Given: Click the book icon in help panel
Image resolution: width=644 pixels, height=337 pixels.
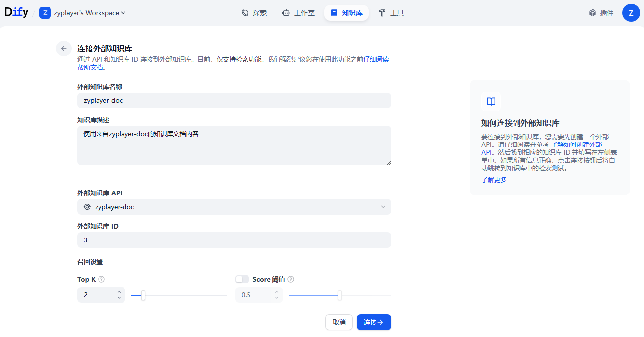Looking at the screenshot, I should [x=491, y=101].
